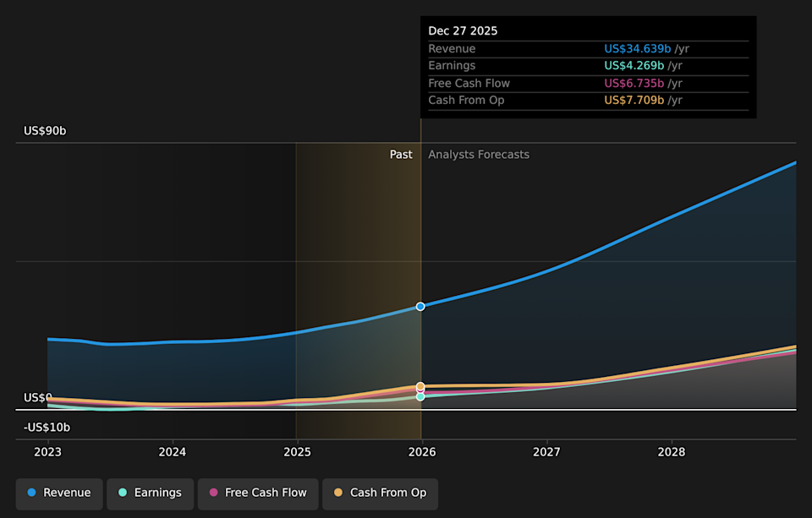Click the 2028 axis label
This screenshot has width=812, height=518.
point(671,452)
